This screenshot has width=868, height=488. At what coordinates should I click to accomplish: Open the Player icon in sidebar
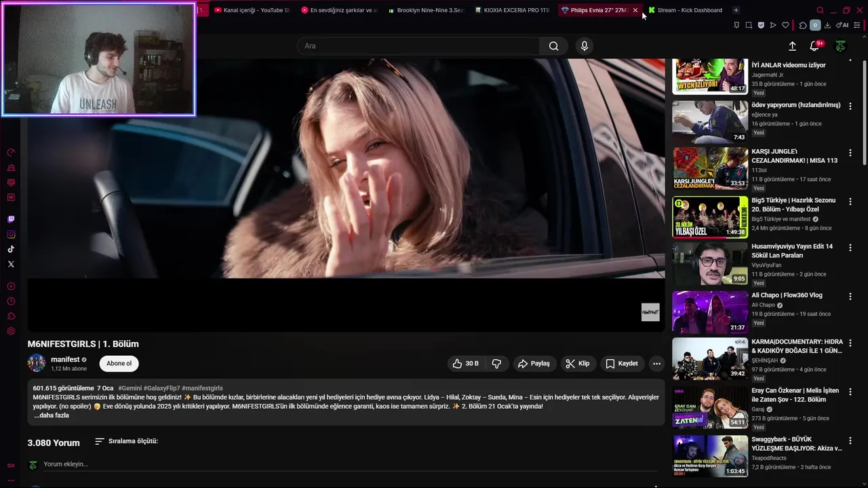pyautogui.click(x=11, y=286)
